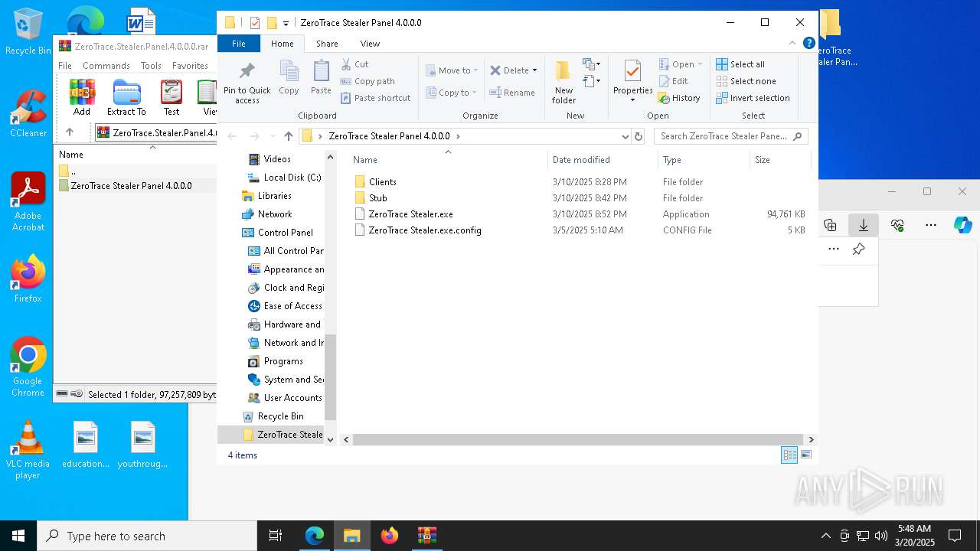Switch to View ribbon tab
Image resolution: width=980 pixels, height=551 pixels.
pyautogui.click(x=370, y=44)
